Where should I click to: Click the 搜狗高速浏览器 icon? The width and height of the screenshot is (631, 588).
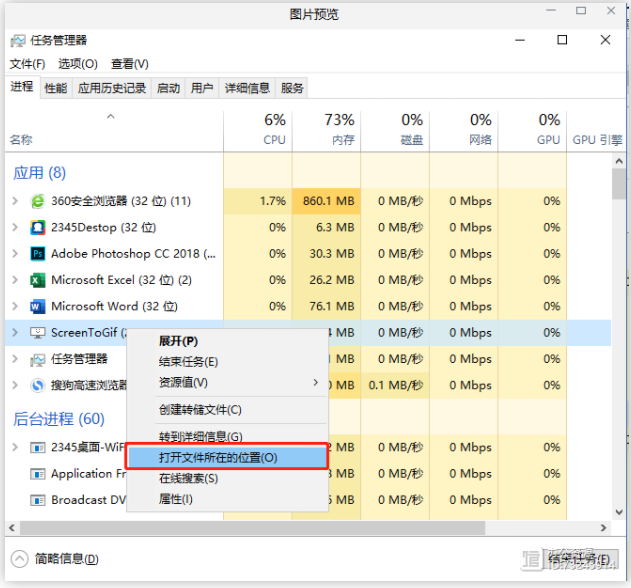[x=38, y=385]
